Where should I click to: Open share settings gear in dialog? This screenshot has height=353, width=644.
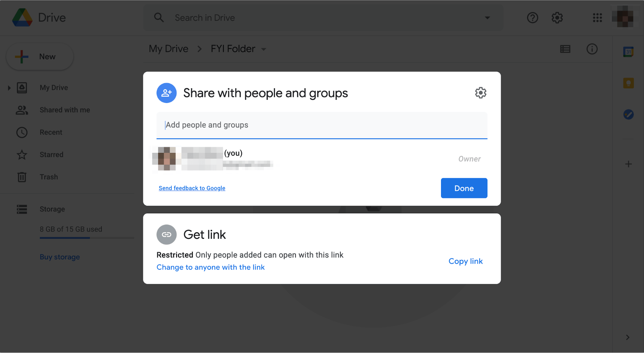[480, 93]
